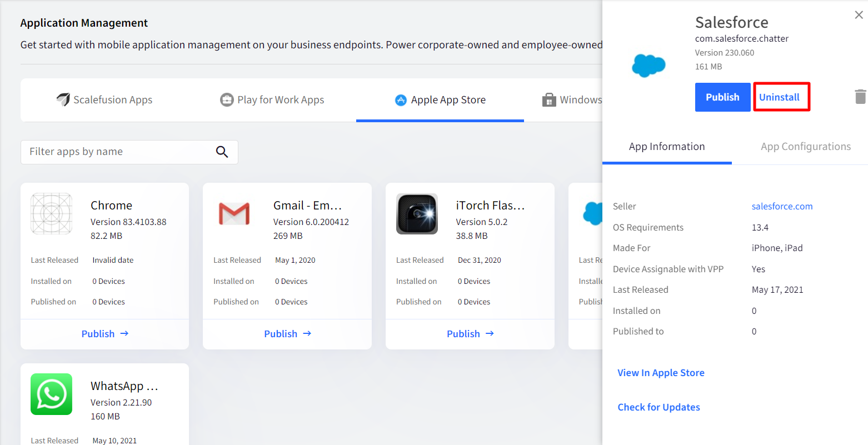The width and height of the screenshot is (868, 445).
Task: Click the Salesforce cloud logo in panel
Action: 648,66
